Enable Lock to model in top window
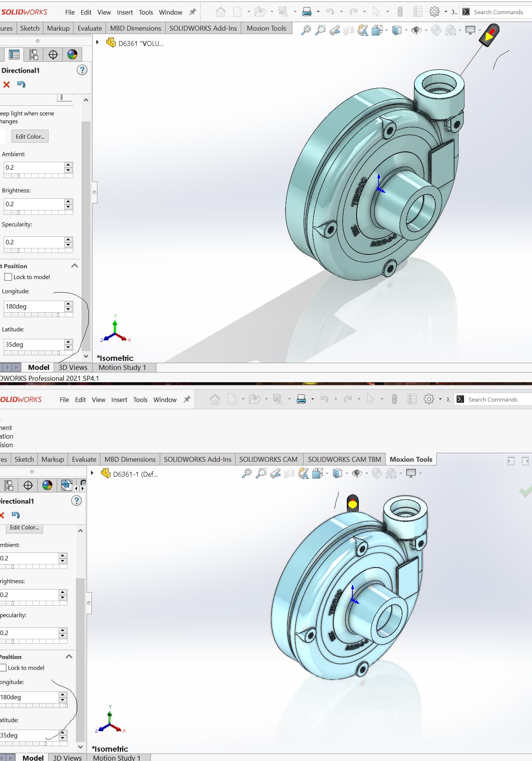This screenshot has height=761, width=532. pos(8,277)
